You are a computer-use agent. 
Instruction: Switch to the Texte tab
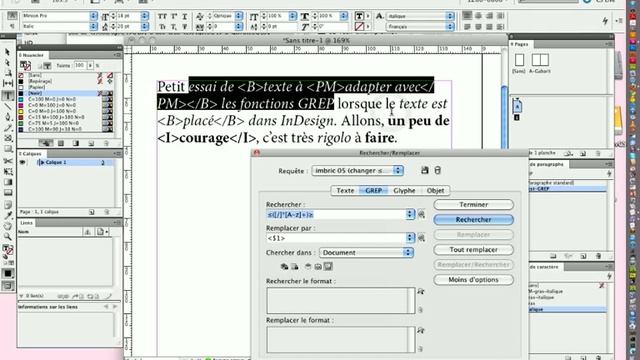click(345, 191)
